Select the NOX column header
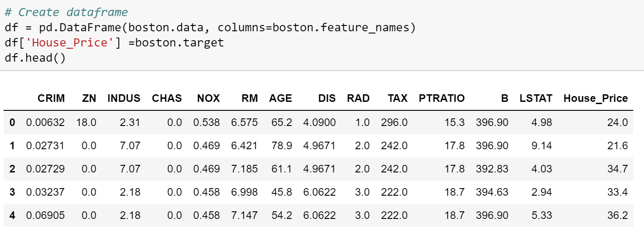 [x=208, y=98]
